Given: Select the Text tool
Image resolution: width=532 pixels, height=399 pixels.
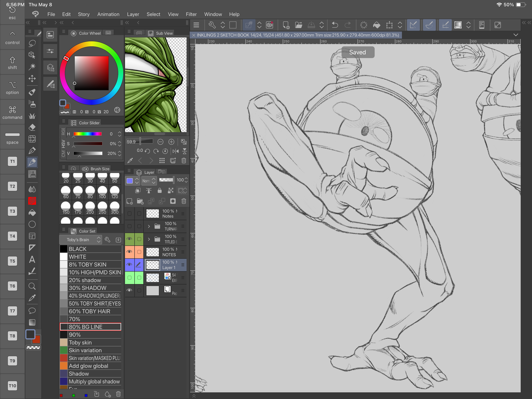Looking at the screenshot, I should coord(32,260).
